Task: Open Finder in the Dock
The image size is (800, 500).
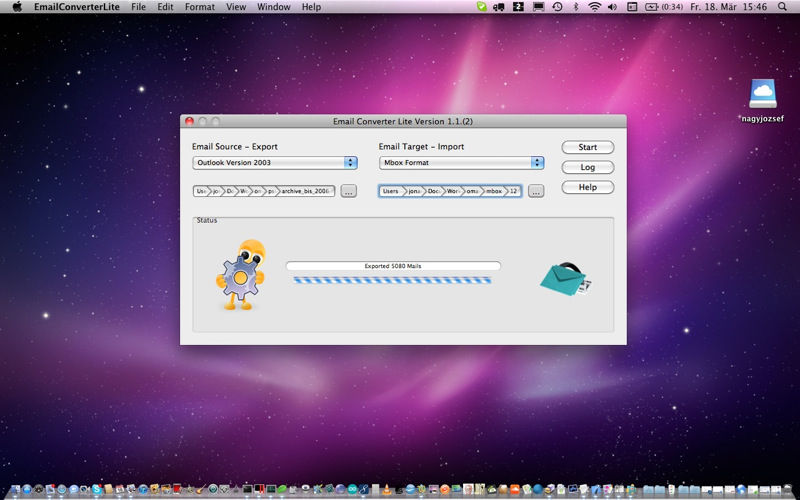Action: click(15, 490)
